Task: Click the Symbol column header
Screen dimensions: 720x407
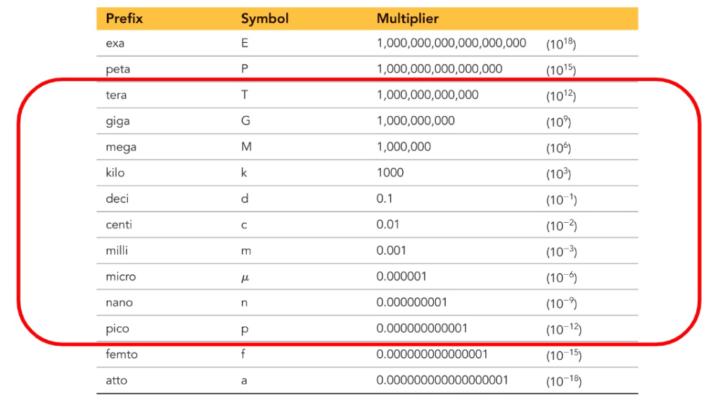Action: tap(262, 19)
